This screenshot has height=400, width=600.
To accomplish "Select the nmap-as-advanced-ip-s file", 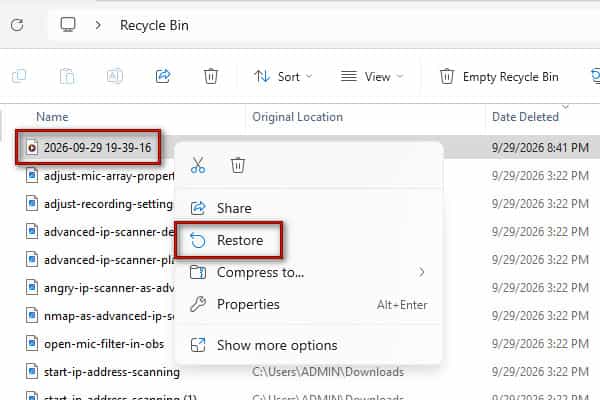I will (109, 316).
